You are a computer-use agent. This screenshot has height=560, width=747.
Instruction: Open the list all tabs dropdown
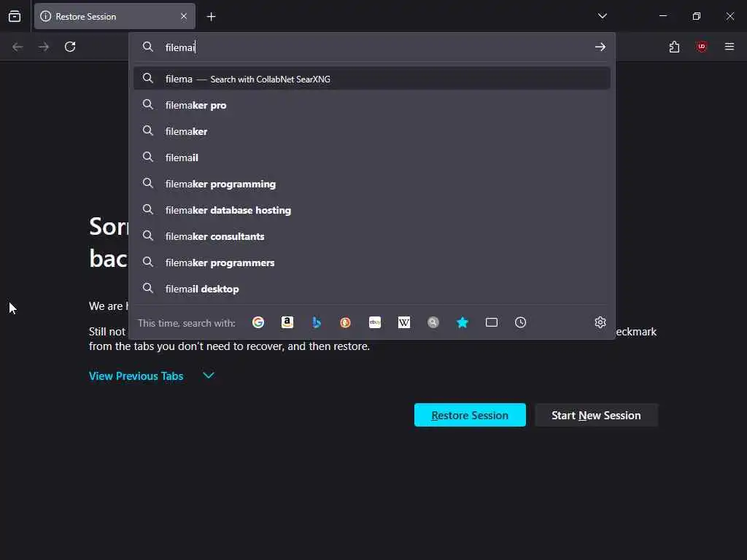point(602,16)
